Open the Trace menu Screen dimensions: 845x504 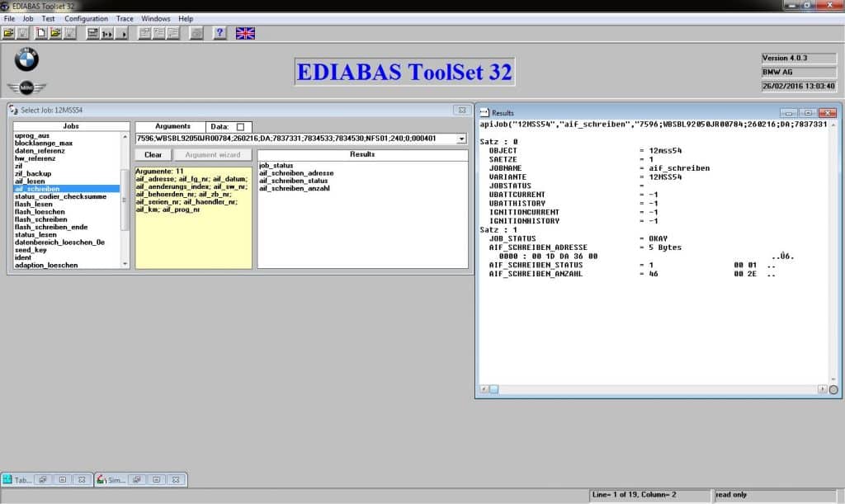point(125,18)
